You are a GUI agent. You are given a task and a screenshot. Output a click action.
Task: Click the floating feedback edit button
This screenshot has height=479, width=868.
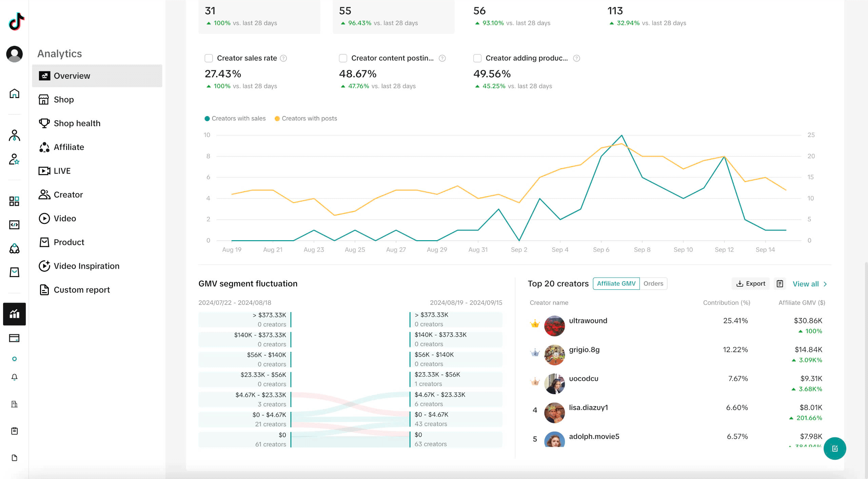(834, 448)
